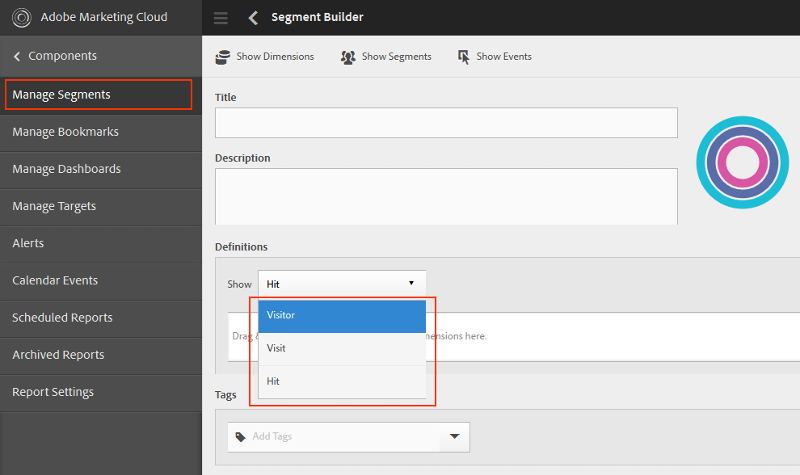Screen dimensions: 800x475
Task: Open Manage Bookmarks in sidebar
Action: pyautogui.click(x=101, y=132)
